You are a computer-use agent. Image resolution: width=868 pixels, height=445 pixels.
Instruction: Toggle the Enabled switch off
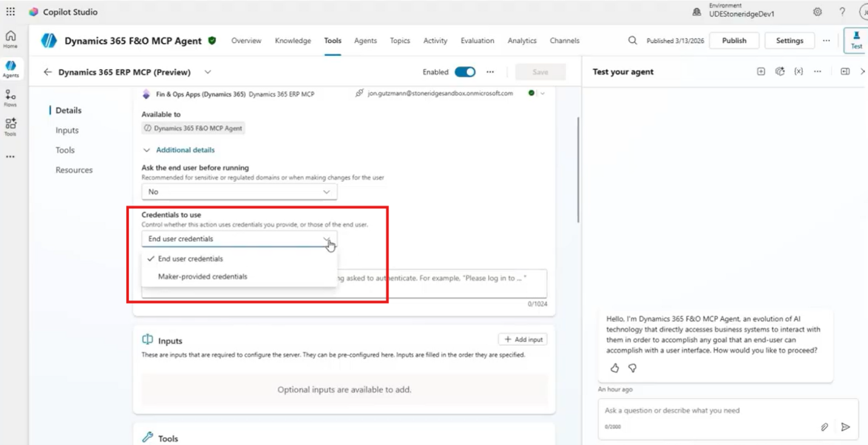465,72
